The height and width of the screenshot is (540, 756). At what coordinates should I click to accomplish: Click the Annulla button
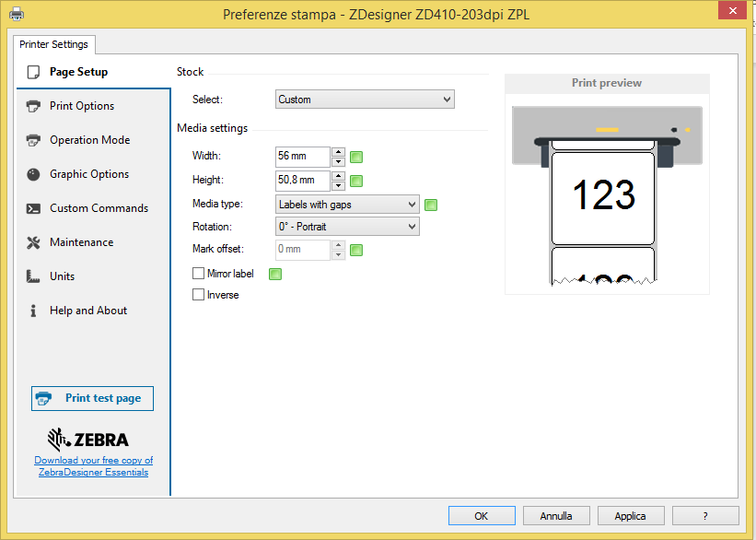pos(556,516)
